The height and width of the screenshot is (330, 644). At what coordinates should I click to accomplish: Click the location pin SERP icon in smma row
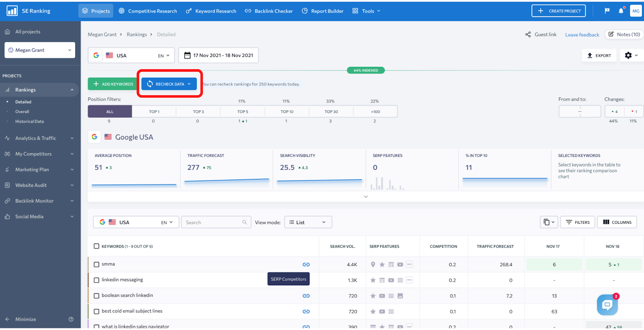tap(373, 264)
